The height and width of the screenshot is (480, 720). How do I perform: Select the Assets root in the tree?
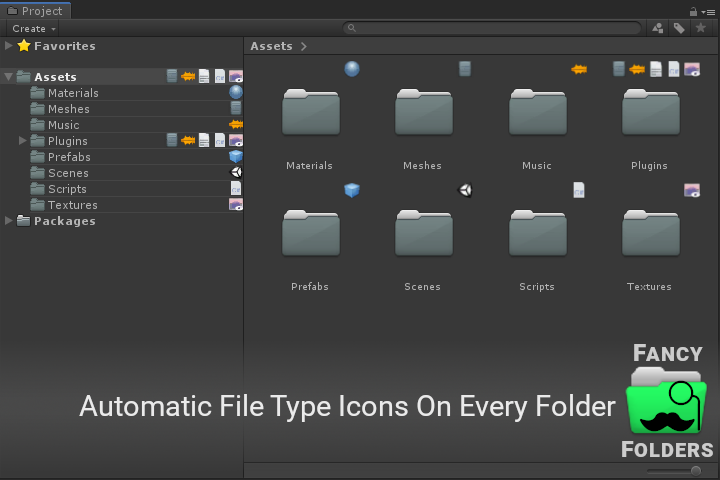tap(55, 77)
